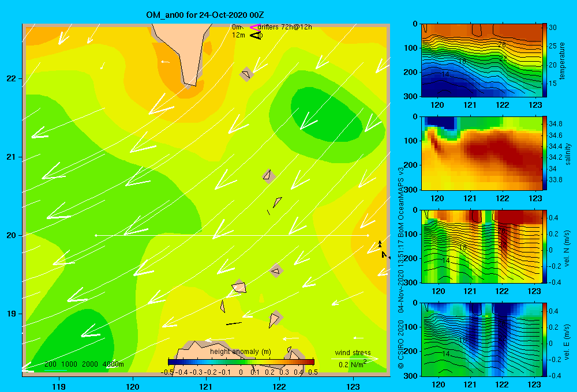This screenshot has height=392, width=577.
Task: Open the eastward velocity section panel
Action: (x=482, y=340)
